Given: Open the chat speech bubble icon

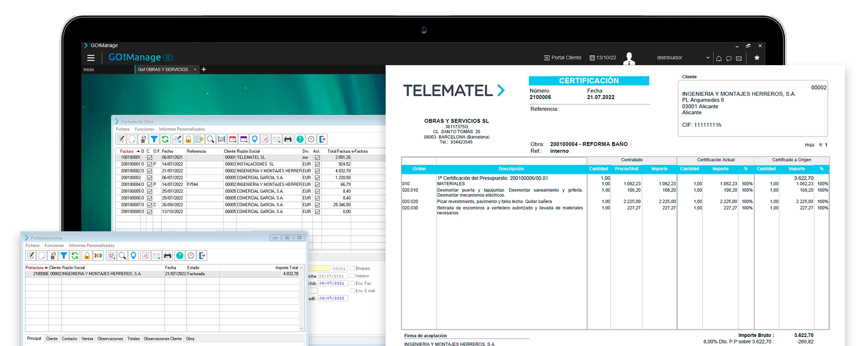Looking at the screenshot, I should [729, 58].
